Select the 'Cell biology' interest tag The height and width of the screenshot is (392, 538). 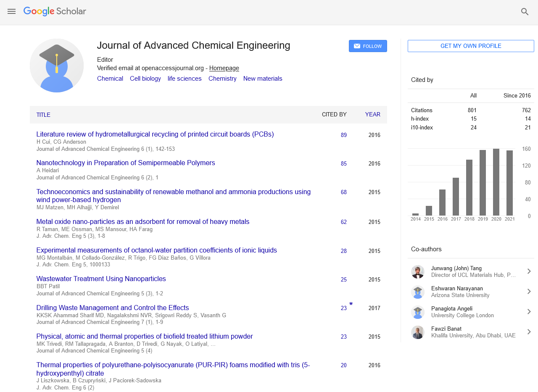point(145,79)
